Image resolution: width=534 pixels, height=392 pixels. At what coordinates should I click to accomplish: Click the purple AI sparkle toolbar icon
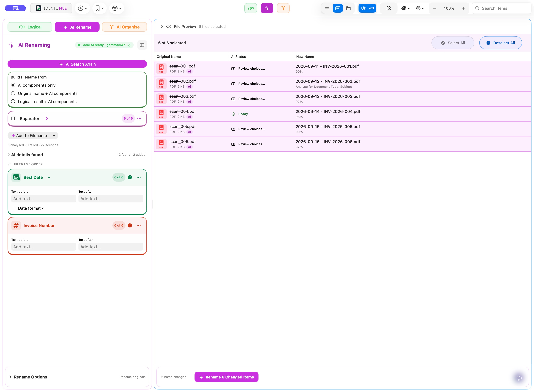point(267,8)
